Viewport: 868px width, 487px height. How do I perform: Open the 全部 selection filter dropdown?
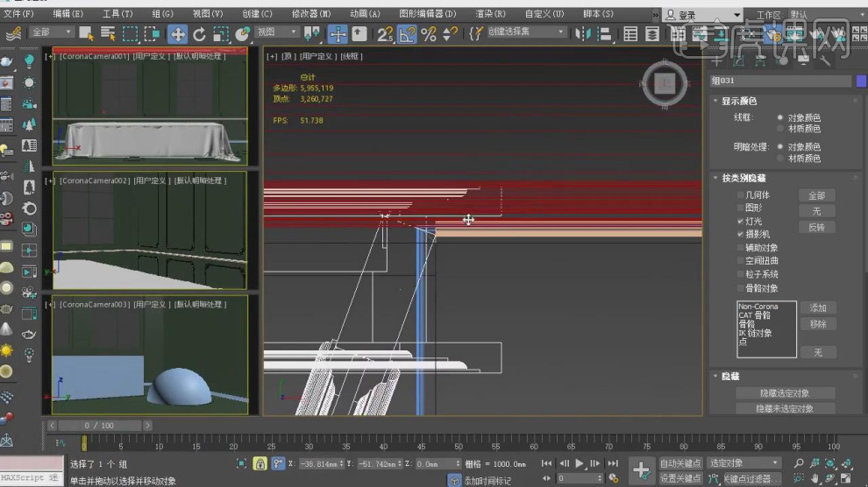click(x=51, y=33)
